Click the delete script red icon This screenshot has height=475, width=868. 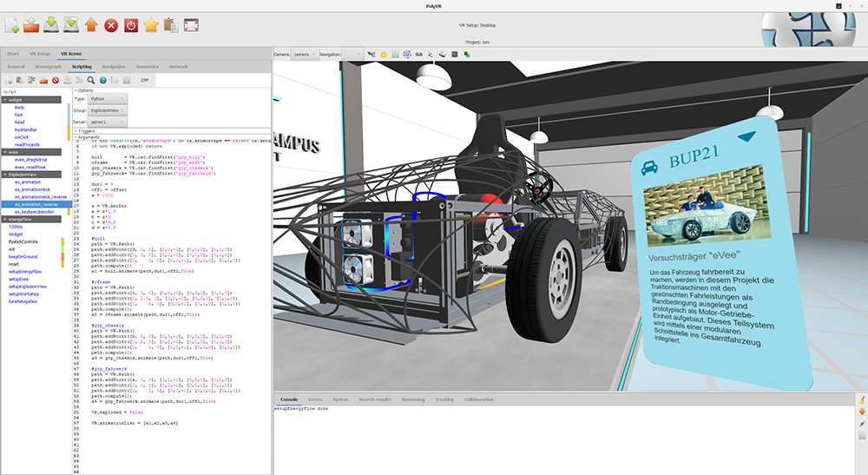(x=55, y=80)
